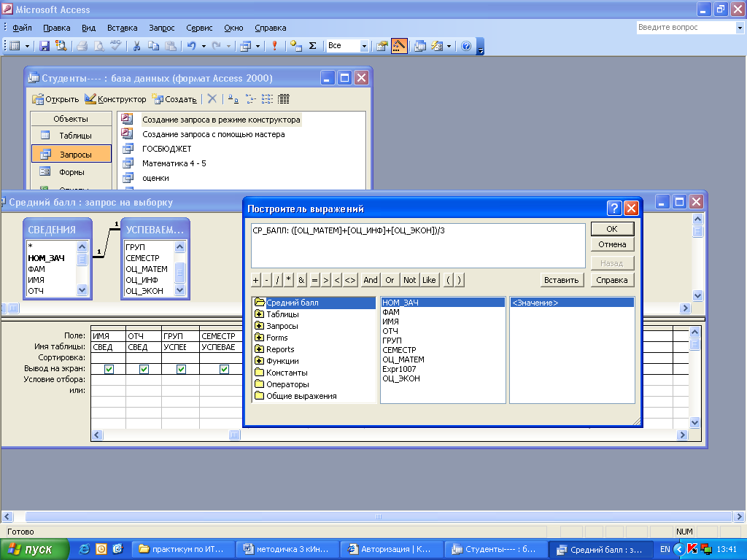Viewport: 747px width, 560px height.
Task: Click the Справка button in expression builder
Action: pyautogui.click(x=612, y=280)
